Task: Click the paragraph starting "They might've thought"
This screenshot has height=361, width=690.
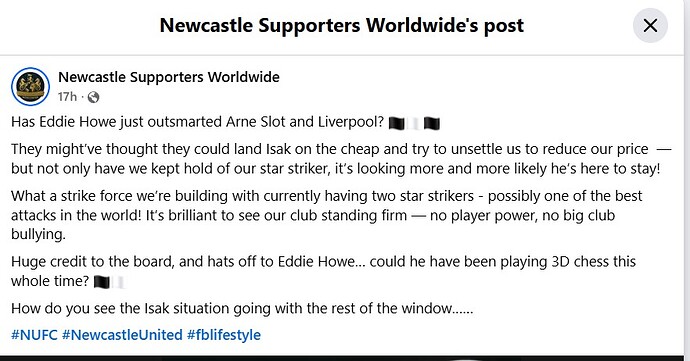Action: point(341,159)
